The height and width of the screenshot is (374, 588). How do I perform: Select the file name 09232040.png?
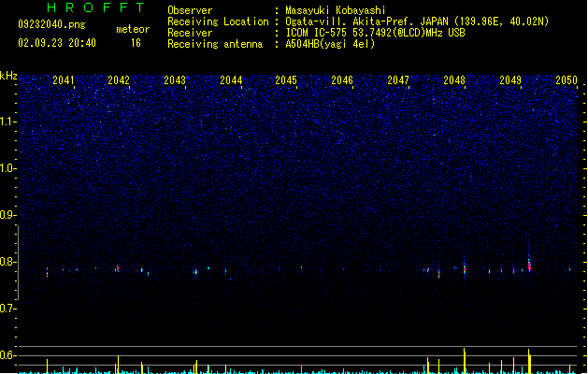51,24
